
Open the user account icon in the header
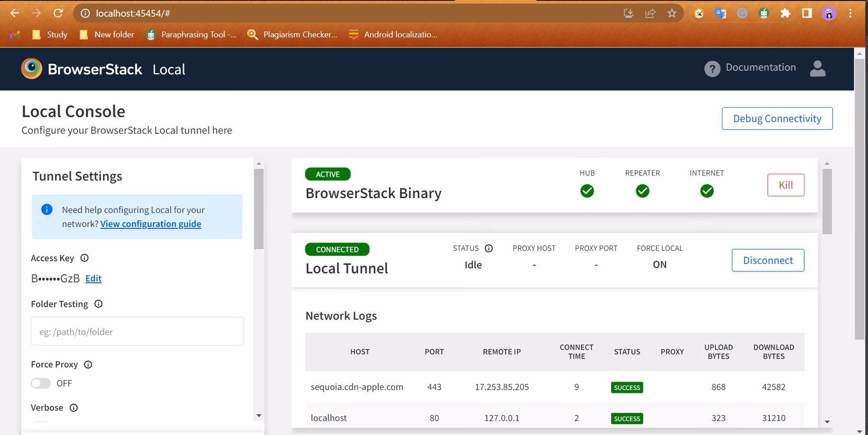[x=818, y=68]
